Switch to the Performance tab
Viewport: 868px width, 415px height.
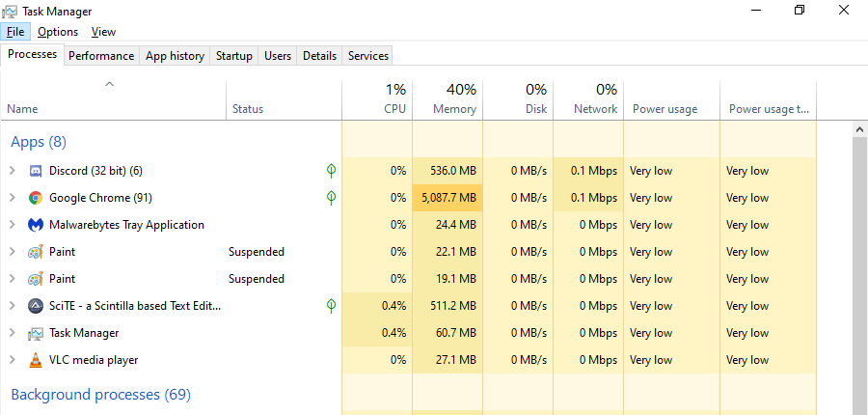pyautogui.click(x=101, y=56)
